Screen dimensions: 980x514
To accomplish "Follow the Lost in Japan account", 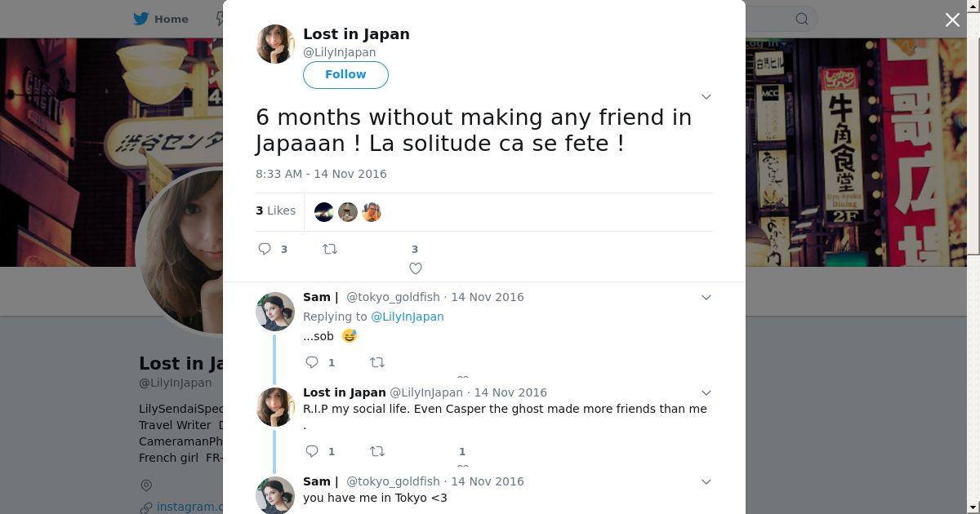I will (x=345, y=74).
